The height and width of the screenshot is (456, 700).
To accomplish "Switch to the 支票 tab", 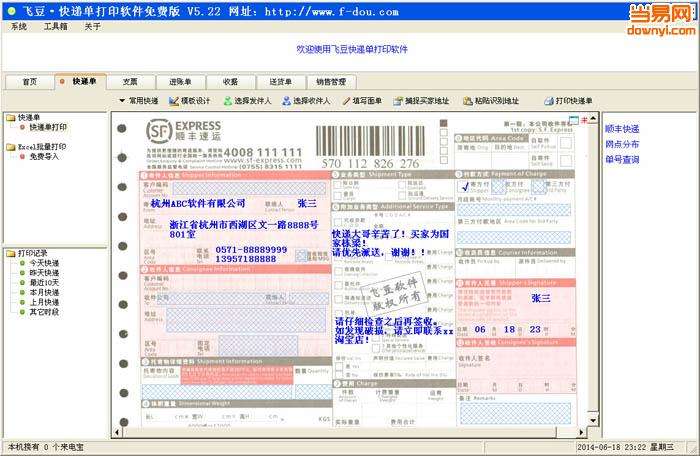I will pos(130,82).
